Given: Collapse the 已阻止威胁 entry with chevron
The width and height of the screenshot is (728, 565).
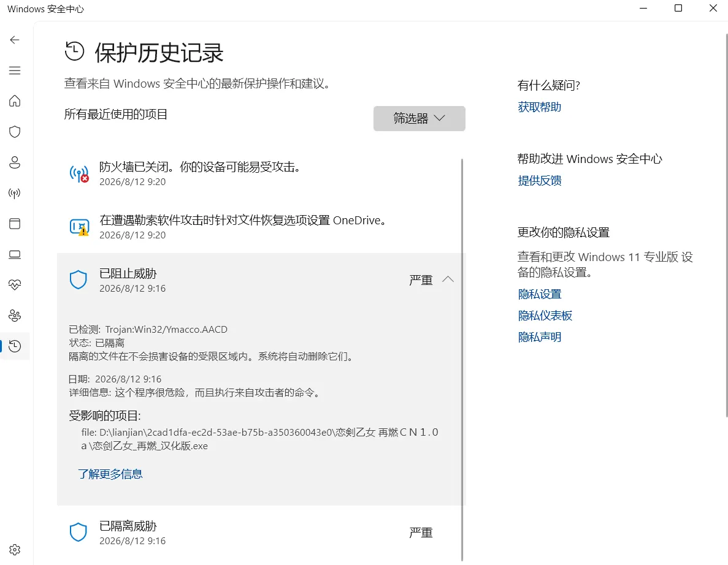Looking at the screenshot, I should [448, 279].
